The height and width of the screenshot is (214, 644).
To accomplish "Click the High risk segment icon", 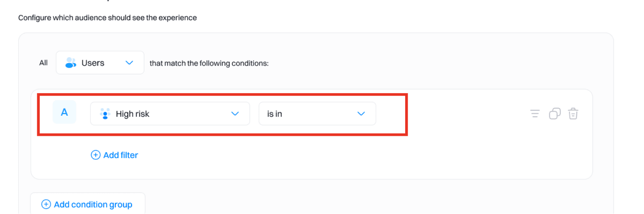I will (105, 114).
